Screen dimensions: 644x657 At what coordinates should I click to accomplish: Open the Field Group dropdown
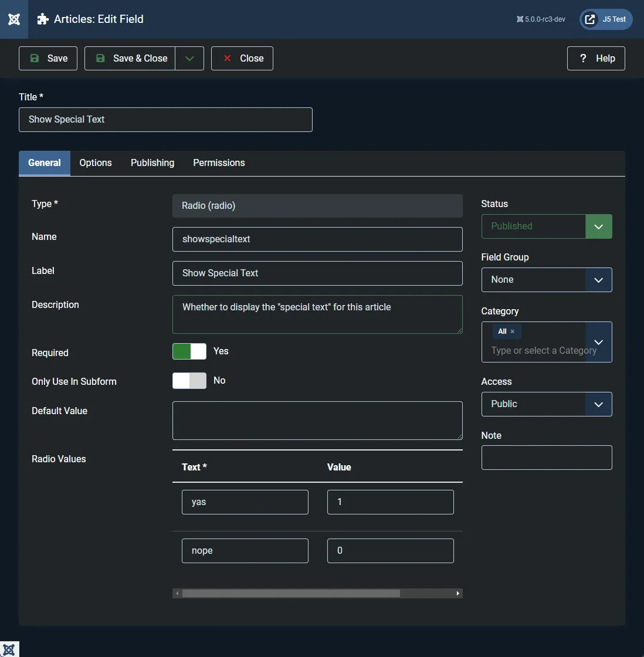[546, 280]
